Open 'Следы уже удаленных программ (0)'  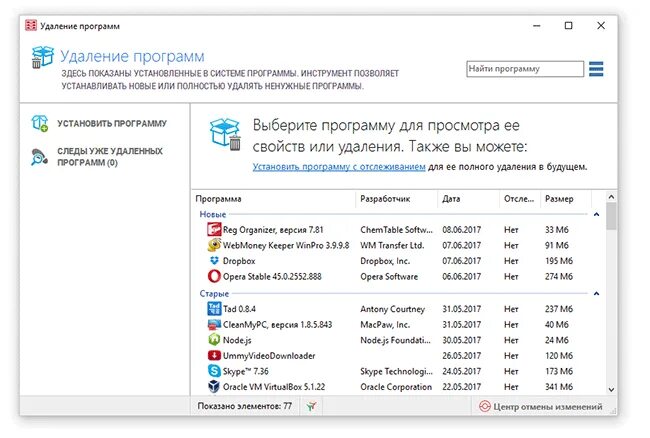(x=110, y=157)
